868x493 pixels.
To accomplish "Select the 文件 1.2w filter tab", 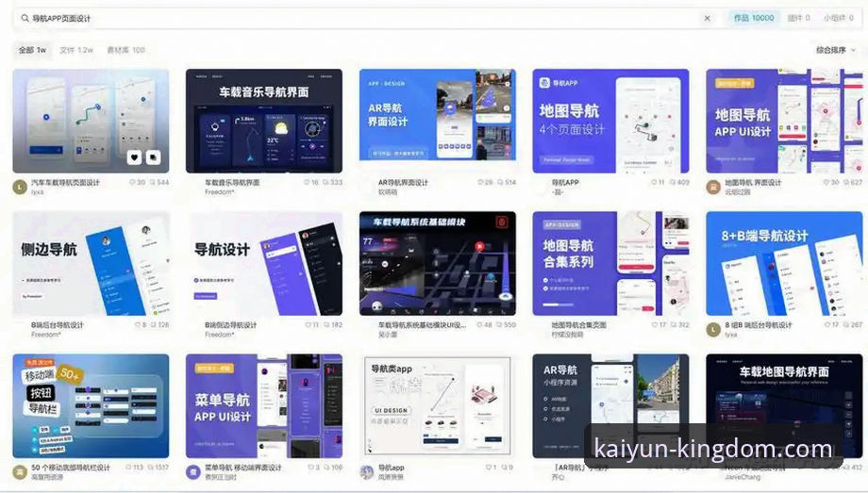I will coord(76,50).
